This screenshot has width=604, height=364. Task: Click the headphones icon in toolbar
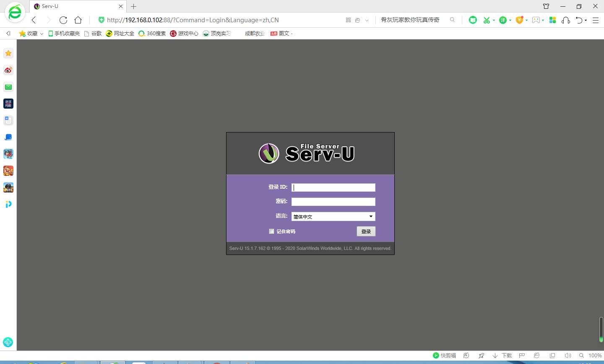[565, 20]
